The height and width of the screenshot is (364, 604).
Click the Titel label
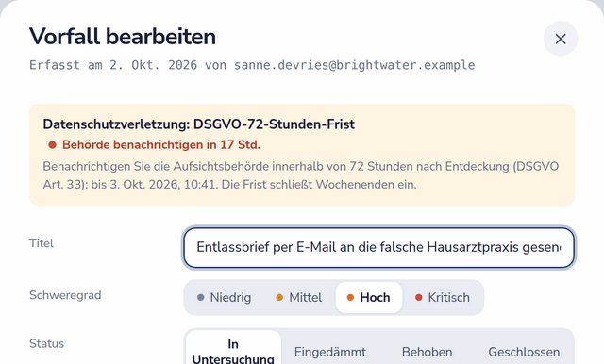tap(42, 243)
